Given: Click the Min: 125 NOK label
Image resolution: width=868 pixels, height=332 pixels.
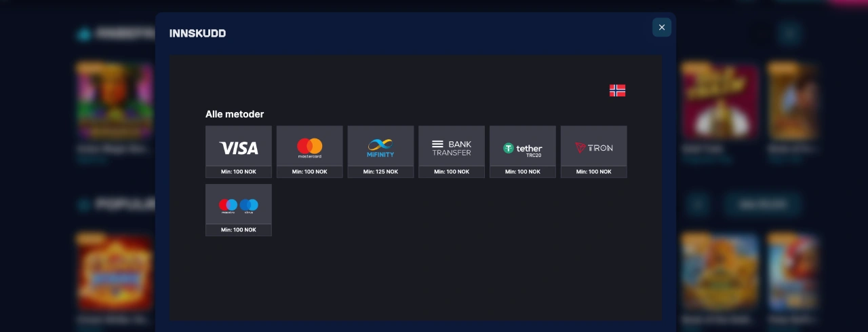Looking at the screenshot, I should 380,172.
